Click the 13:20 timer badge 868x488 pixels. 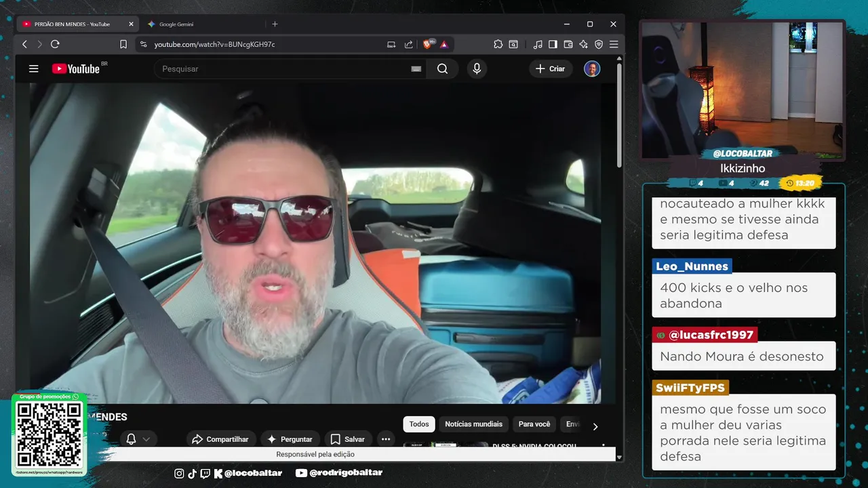(801, 183)
